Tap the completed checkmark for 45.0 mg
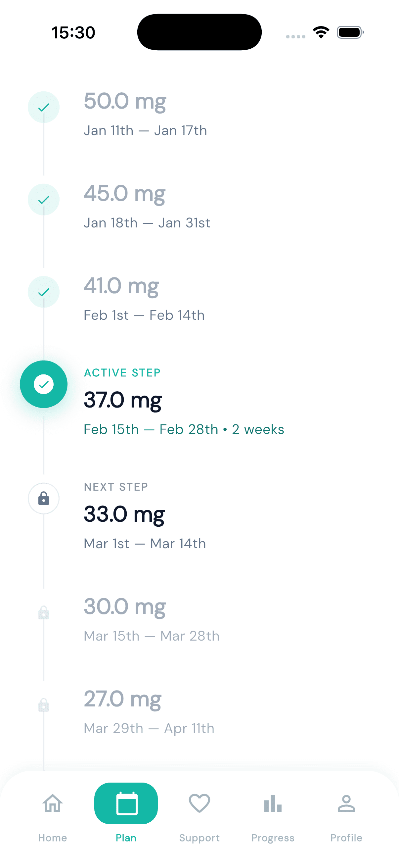Screen dimensions: 399x868 (x=44, y=200)
